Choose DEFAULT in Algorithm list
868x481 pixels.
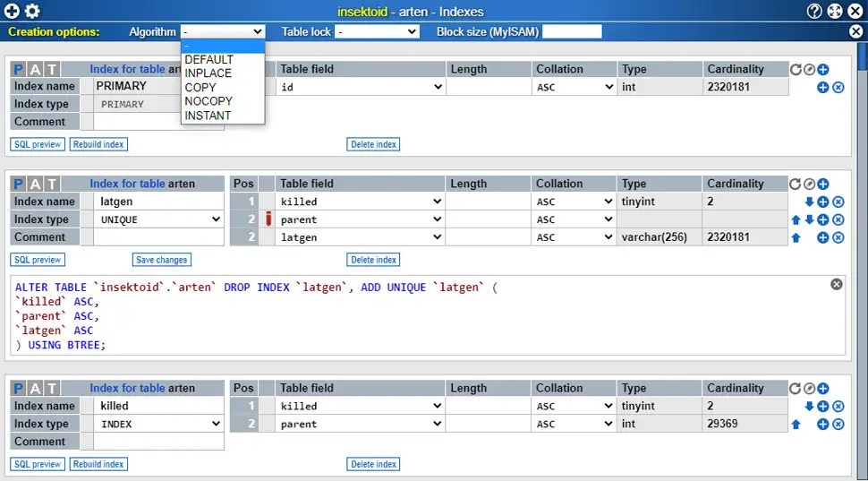tap(223, 59)
